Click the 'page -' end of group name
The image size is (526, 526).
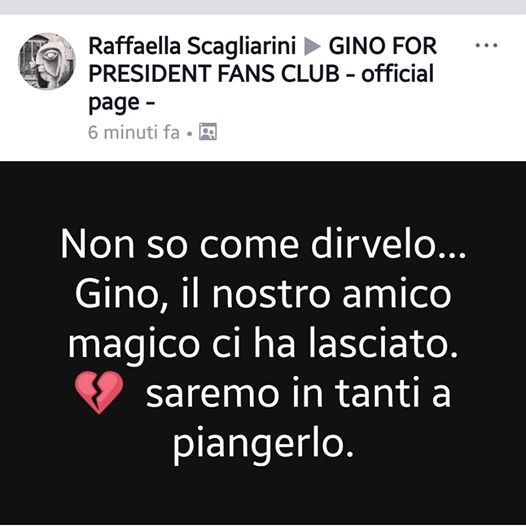[121, 102]
